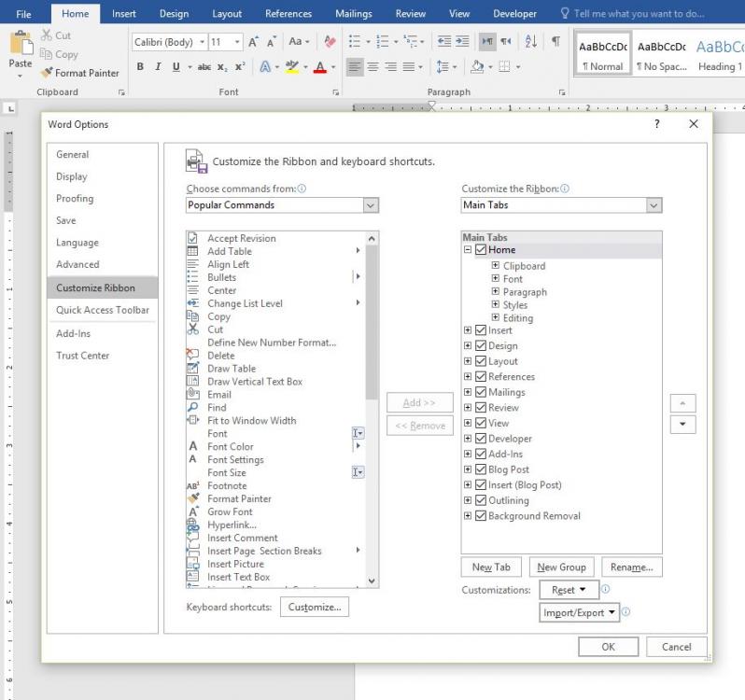Click the New Group button
This screenshot has height=700, width=745.
point(562,567)
